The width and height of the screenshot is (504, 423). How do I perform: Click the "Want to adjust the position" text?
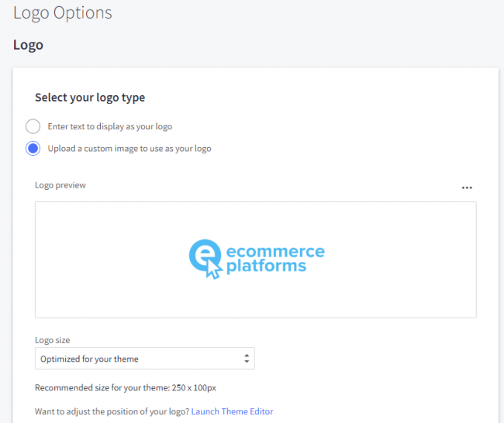pos(112,411)
